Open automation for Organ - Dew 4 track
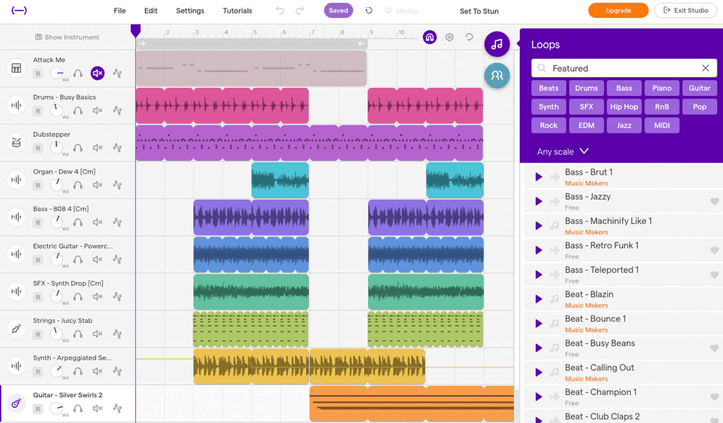 tap(117, 185)
